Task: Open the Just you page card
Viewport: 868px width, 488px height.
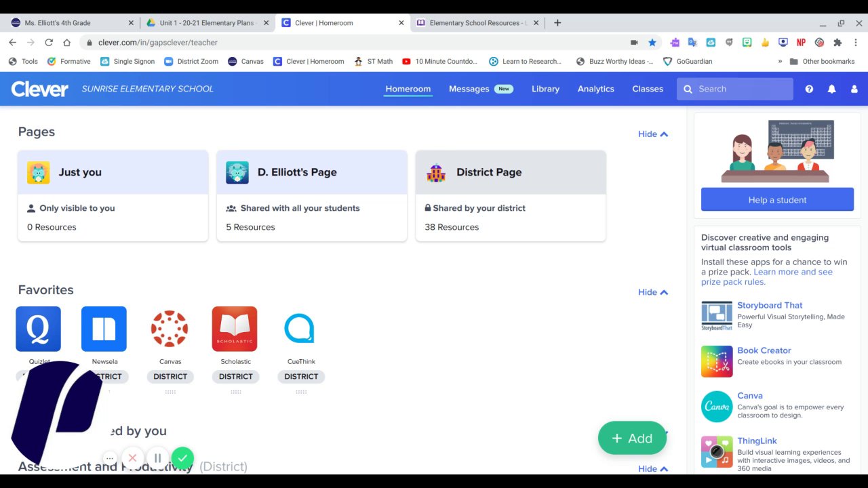Action: pos(113,196)
